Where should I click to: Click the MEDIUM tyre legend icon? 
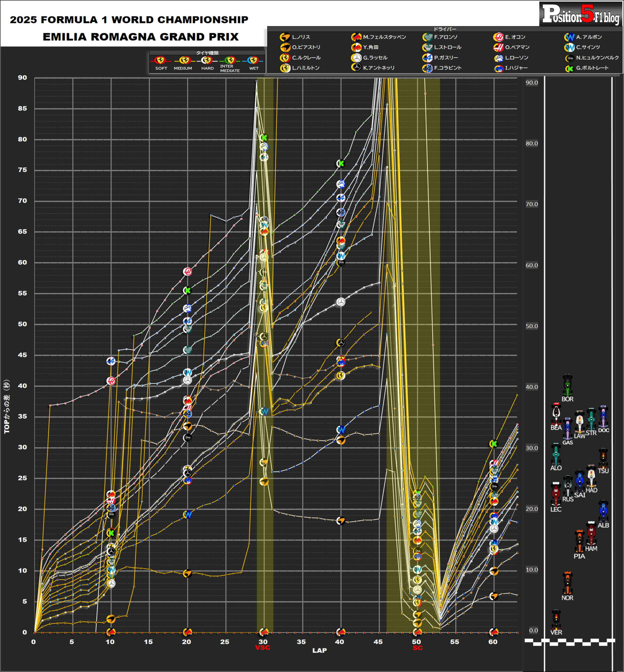[x=185, y=60]
